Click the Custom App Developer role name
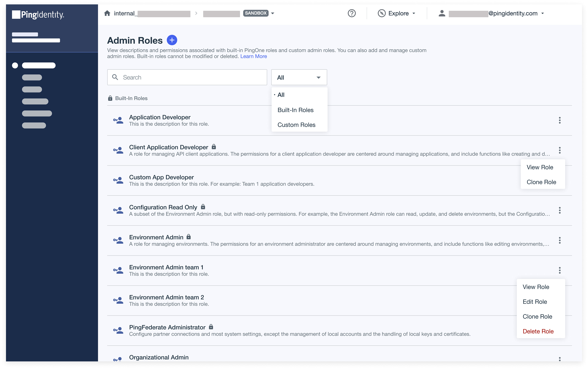Screen dimensions: 588x369 click(161, 177)
